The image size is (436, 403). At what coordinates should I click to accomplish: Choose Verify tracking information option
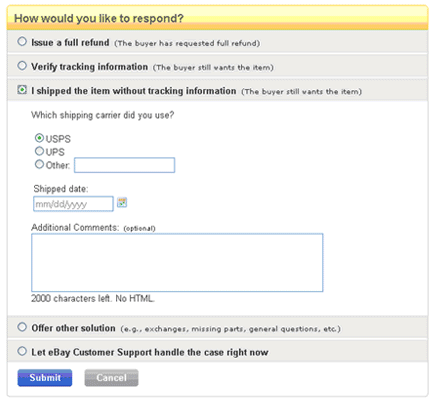pyautogui.click(x=22, y=66)
